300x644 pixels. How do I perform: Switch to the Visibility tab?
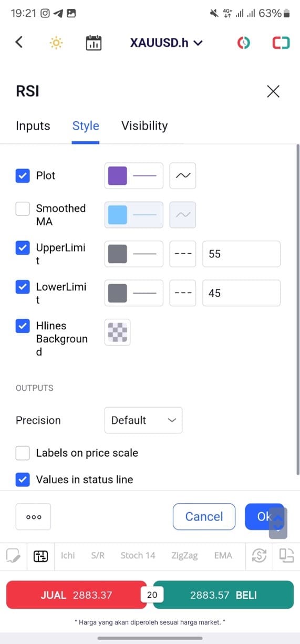[x=144, y=126]
